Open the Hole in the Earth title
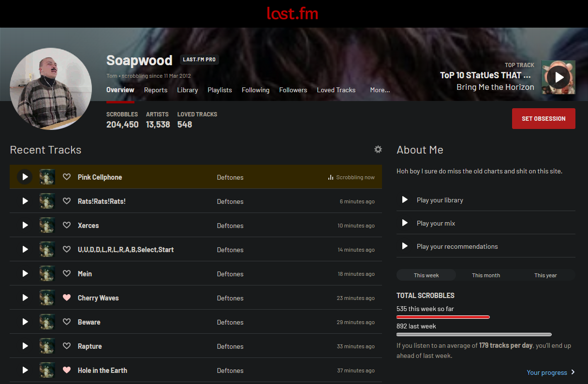The width and height of the screenshot is (588, 384). 103,370
